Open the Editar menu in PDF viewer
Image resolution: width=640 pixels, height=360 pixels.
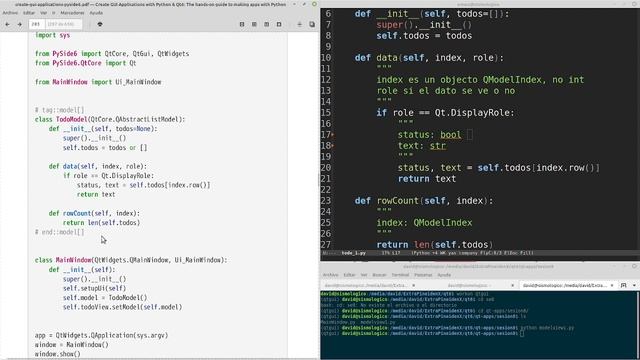point(29,13)
